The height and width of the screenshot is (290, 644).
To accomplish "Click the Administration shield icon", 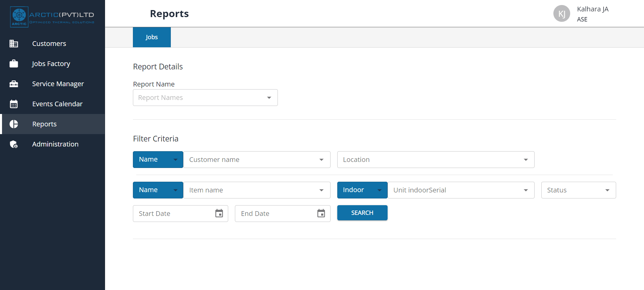I will [x=14, y=144].
